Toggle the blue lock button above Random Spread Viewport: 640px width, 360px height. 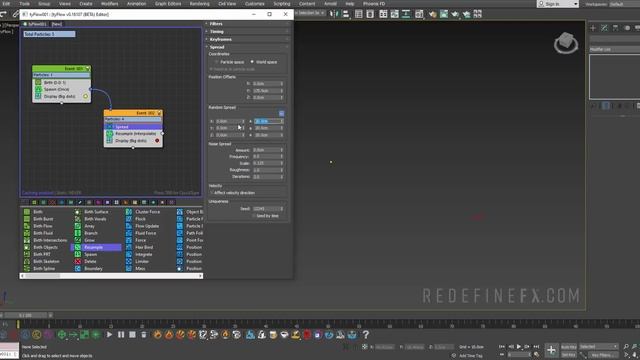coord(281,113)
